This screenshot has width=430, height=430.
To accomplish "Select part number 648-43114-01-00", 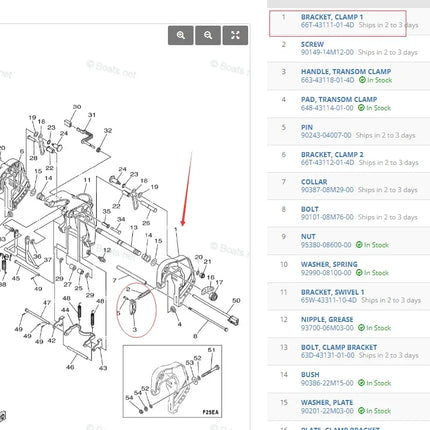I will tap(327, 108).
